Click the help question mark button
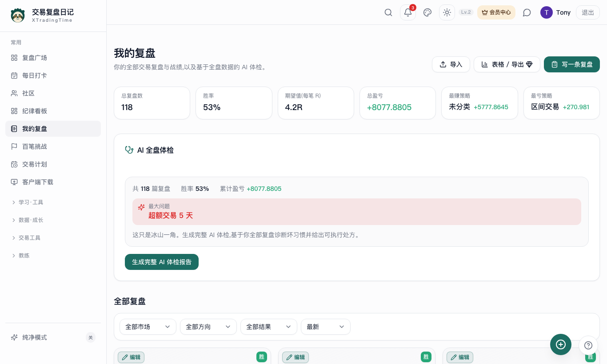 point(588,345)
